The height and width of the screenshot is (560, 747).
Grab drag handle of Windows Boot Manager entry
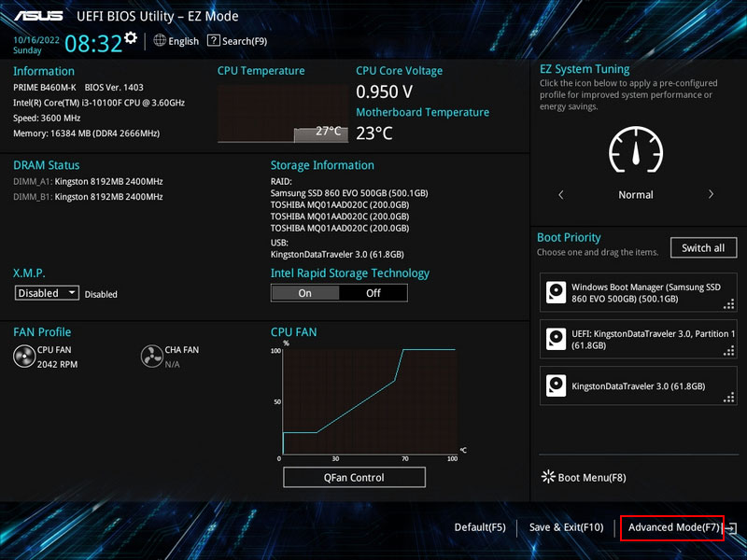pos(729,304)
